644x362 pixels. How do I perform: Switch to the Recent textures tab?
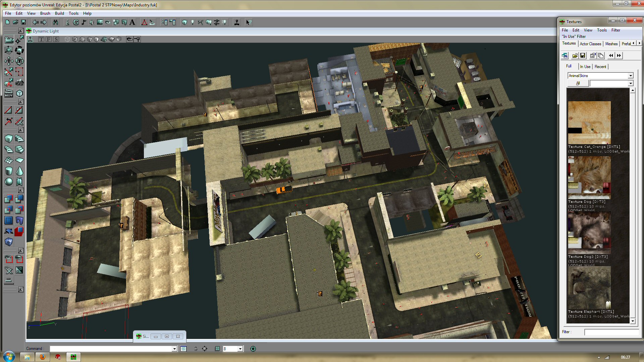pos(600,67)
